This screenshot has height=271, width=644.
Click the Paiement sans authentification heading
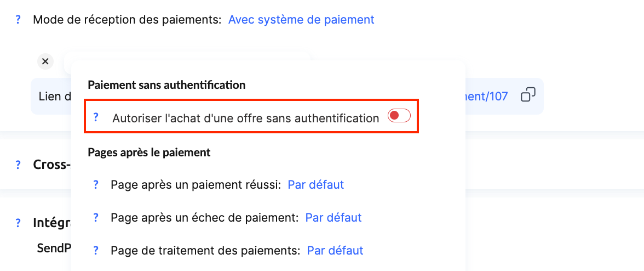(166, 85)
